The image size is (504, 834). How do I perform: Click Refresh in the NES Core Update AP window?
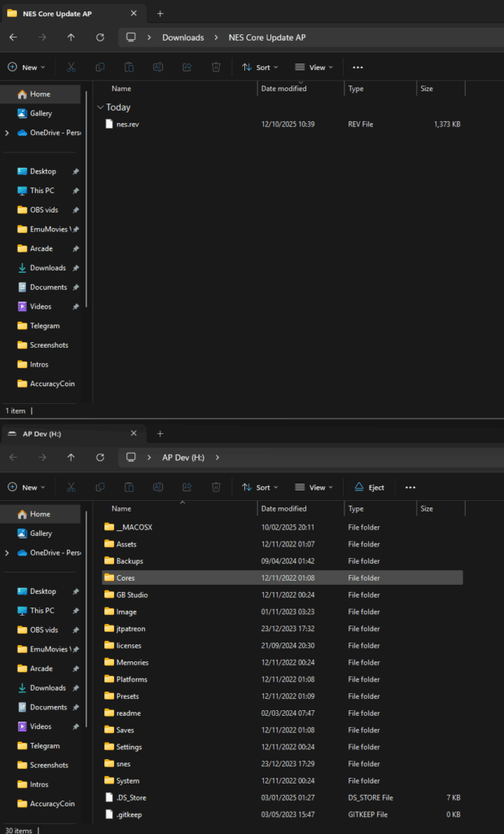pyautogui.click(x=100, y=37)
